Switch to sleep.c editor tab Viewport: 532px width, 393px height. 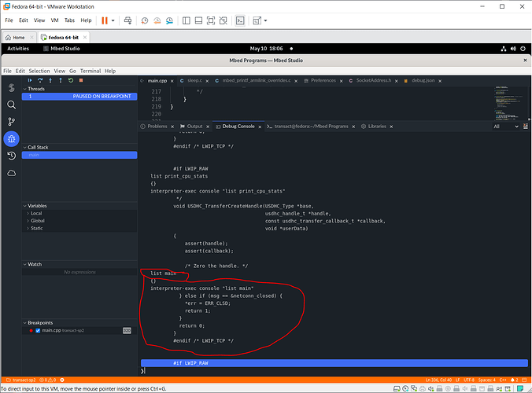point(194,81)
